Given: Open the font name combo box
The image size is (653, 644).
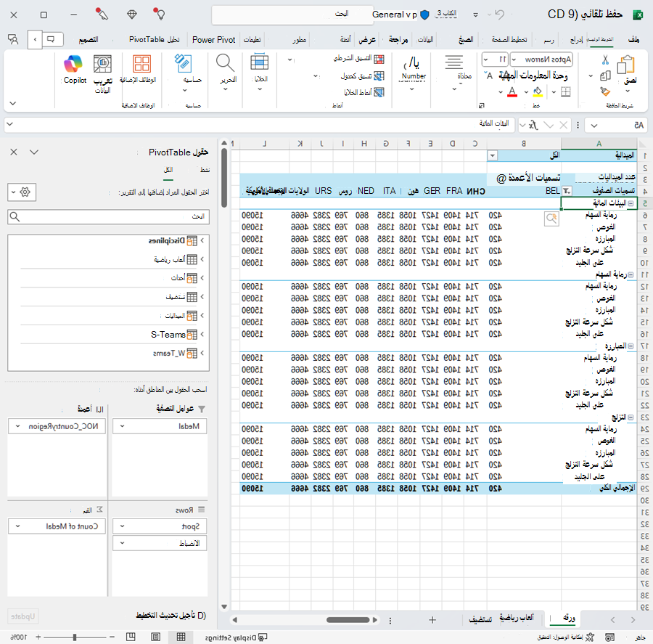Looking at the screenshot, I should click(541, 60).
